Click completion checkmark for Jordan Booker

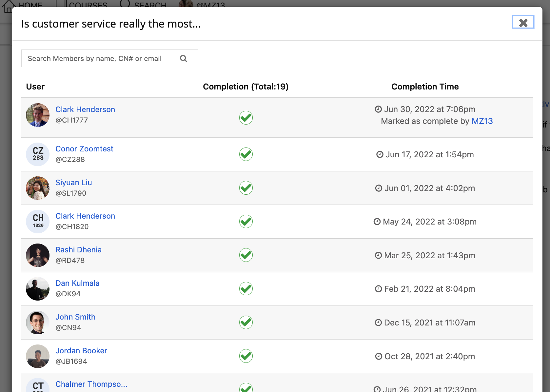(x=246, y=356)
